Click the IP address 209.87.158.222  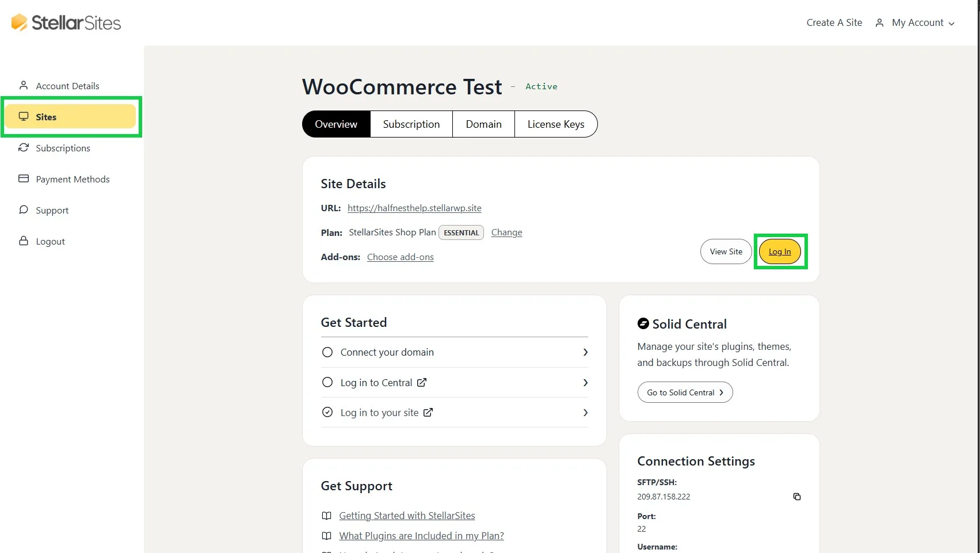click(663, 497)
